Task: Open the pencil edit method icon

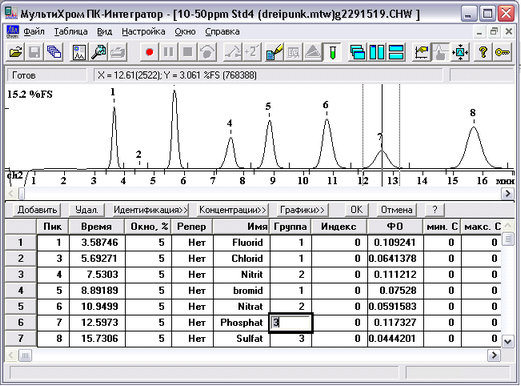Action: (274, 52)
